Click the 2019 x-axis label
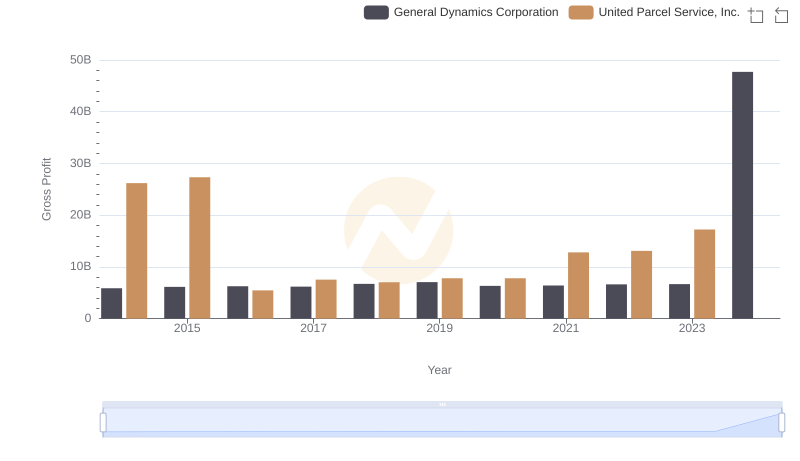This screenshot has height=461, width=800. (x=439, y=328)
